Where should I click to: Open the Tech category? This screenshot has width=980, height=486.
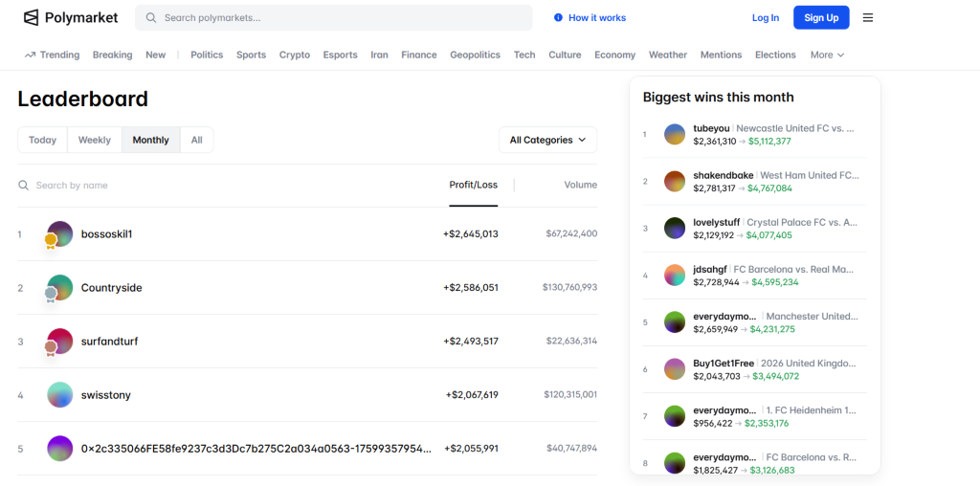click(x=524, y=55)
